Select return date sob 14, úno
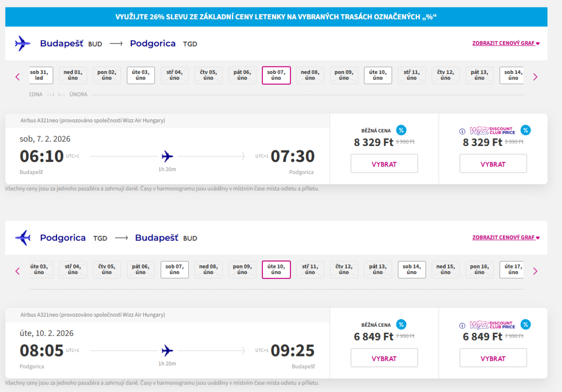Screen dimensions: 562x392 (412, 269)
